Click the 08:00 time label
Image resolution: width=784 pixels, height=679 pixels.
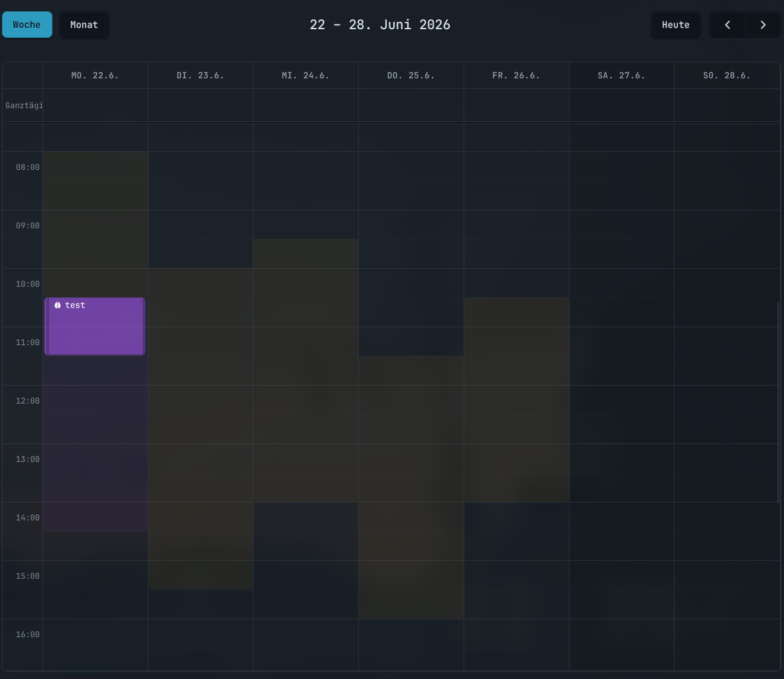[x=27, y=167]
